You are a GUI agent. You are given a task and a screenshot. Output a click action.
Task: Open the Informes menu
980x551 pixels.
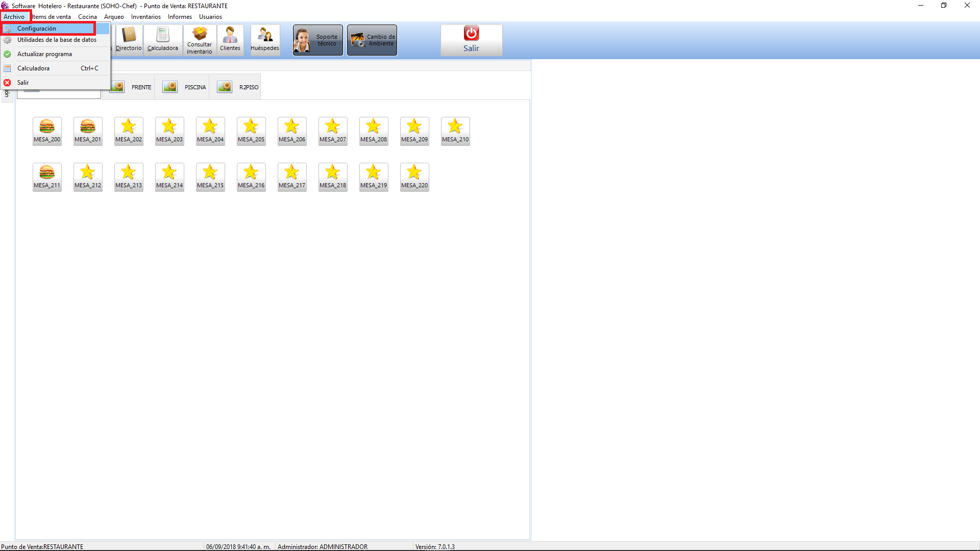tap(180, 17)
